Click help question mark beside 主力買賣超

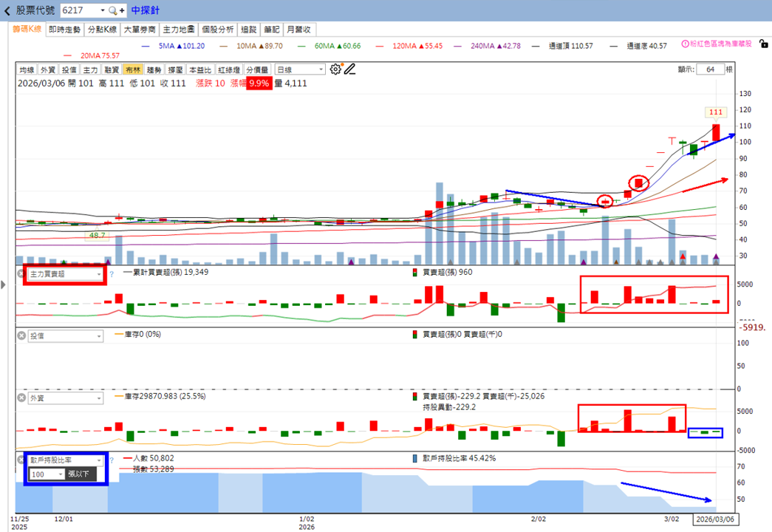click(x=112, y=274)
